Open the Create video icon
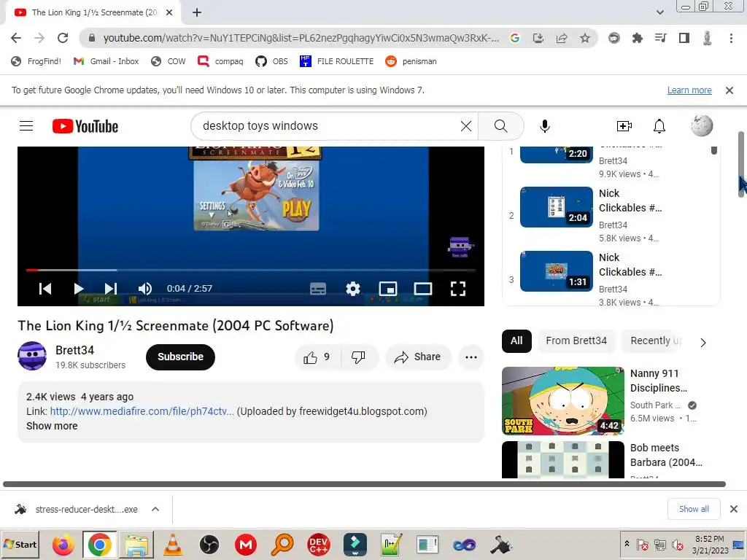Image resolution: width=747 pixels, height=560 pixels. point(624,126)
